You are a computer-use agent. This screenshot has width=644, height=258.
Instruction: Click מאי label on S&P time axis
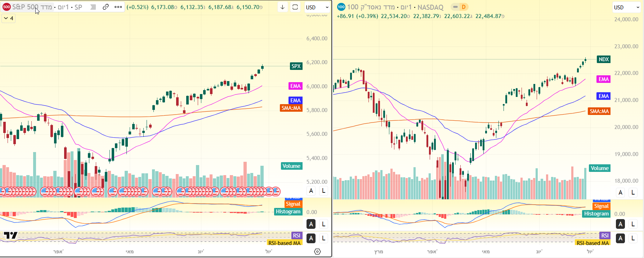(x=130, y=252)
